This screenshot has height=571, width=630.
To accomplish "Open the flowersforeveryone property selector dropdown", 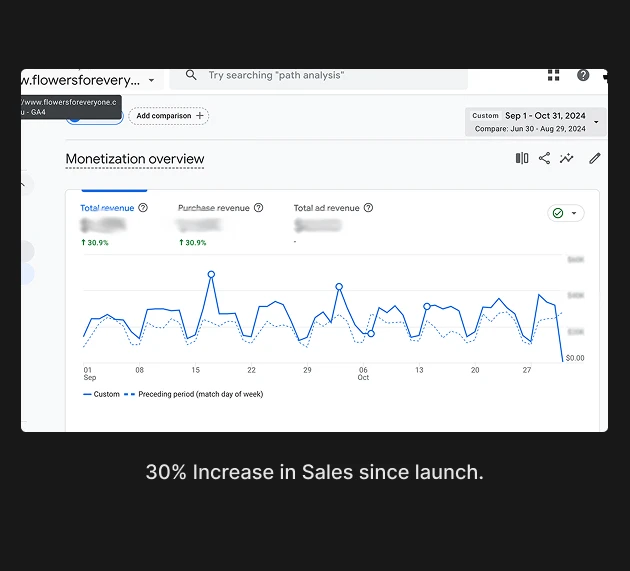I will (151, 80).
